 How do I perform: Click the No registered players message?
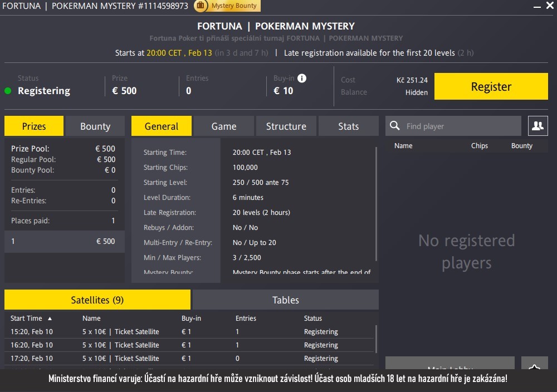[x=466, y=252]
